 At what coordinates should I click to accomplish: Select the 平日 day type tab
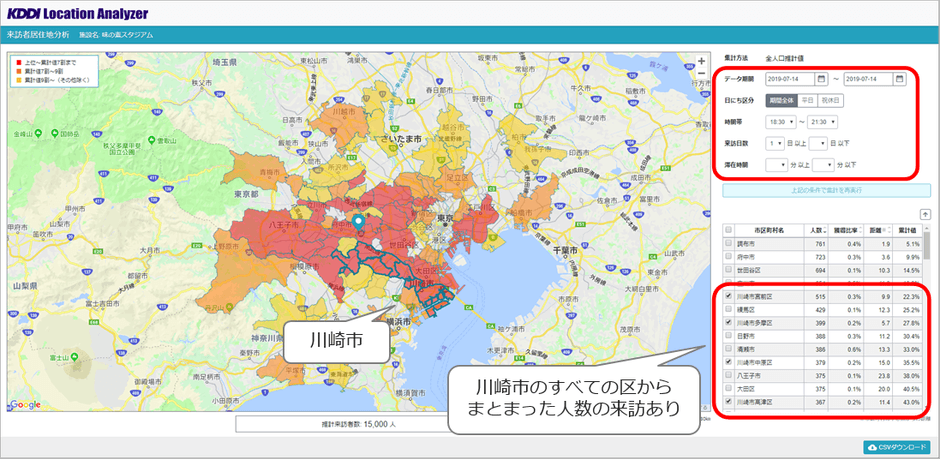click(x=808, y=100)
